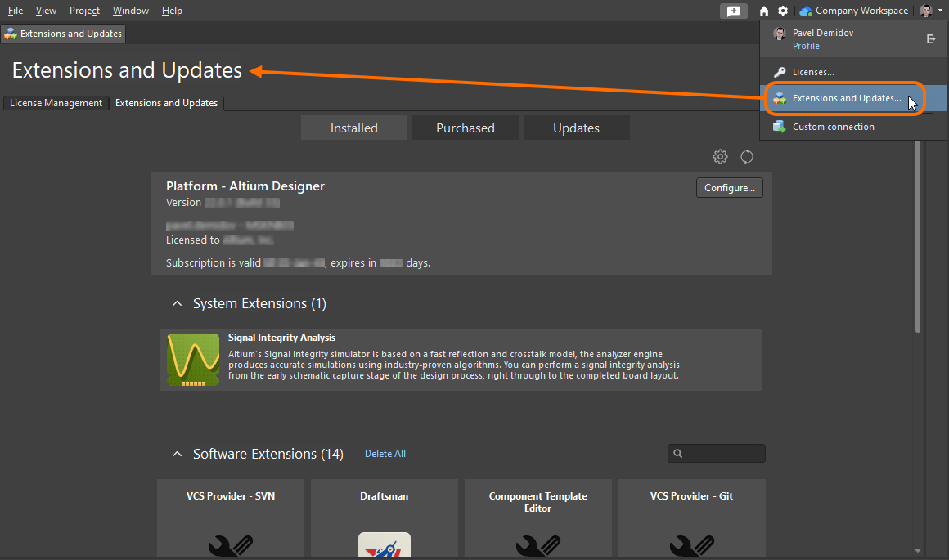The image size is (949, 560).
Task: Click the share comment speech-bubble icon
Action: 734,11
